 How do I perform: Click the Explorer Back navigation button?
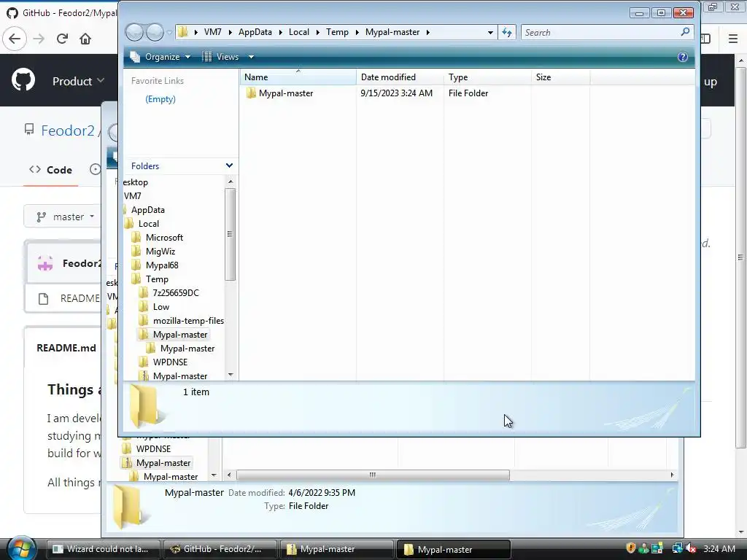coord(134,32)
